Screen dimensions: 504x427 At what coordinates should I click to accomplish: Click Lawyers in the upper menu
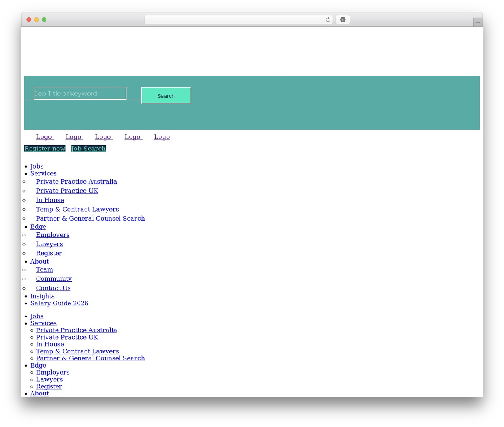(49, 244)
